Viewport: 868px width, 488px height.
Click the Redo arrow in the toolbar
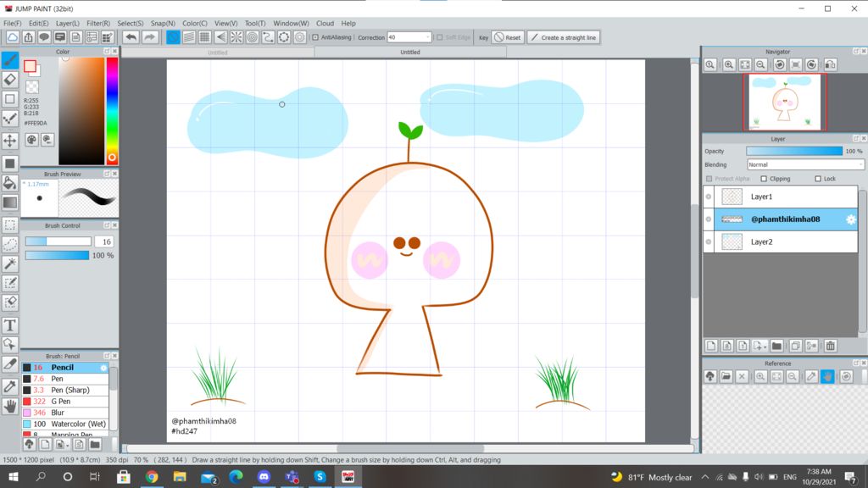[x=149, y=37]
